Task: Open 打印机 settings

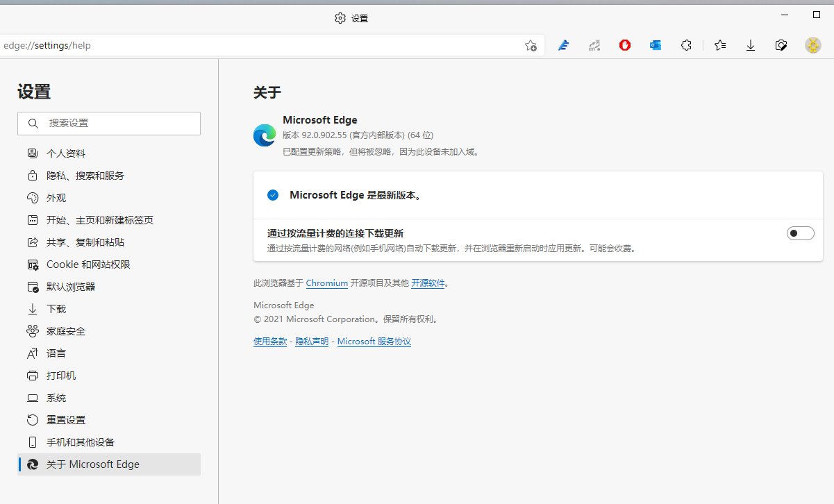Action: (109, 376)
